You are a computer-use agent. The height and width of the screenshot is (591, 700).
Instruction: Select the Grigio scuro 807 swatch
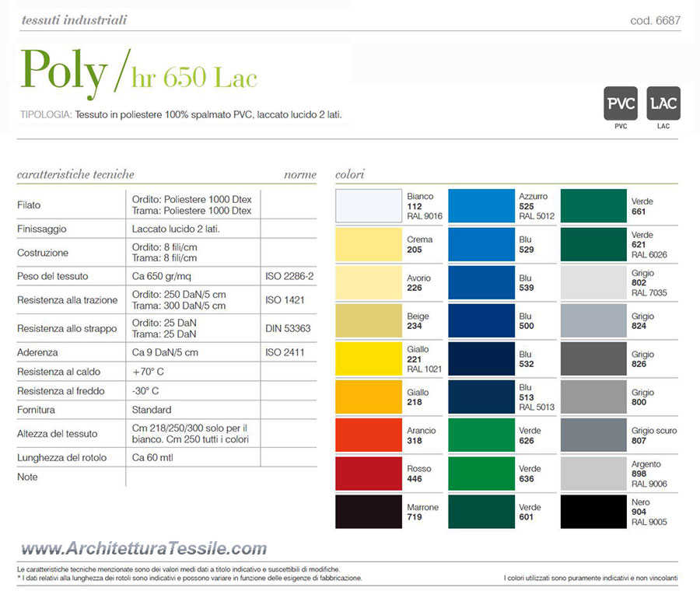(x=593, y=435)
